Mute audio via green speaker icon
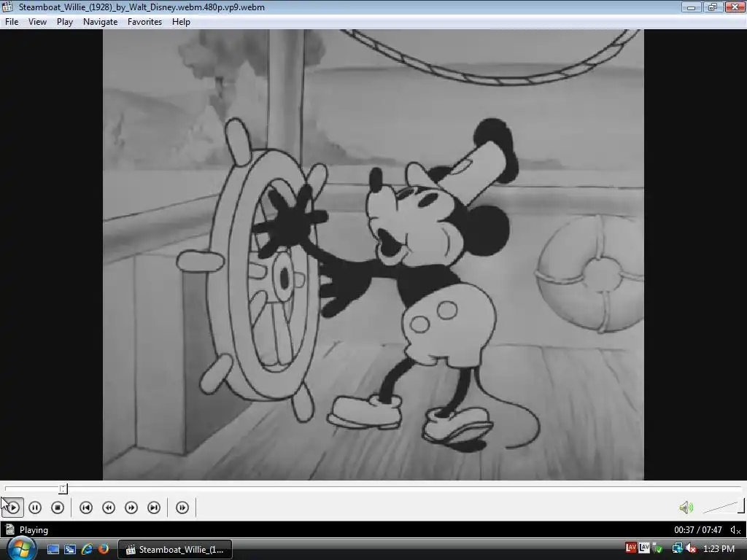This screenshot has width=747, height=560. tap(686, 507)
